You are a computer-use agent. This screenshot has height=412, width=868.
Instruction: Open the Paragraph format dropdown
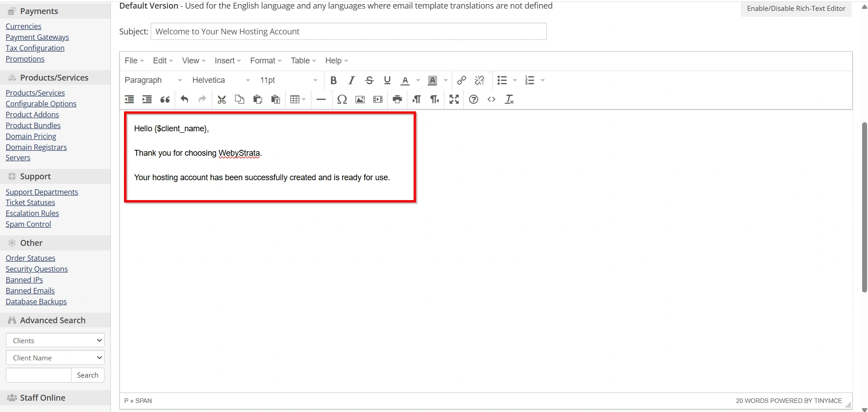(153, 81)
